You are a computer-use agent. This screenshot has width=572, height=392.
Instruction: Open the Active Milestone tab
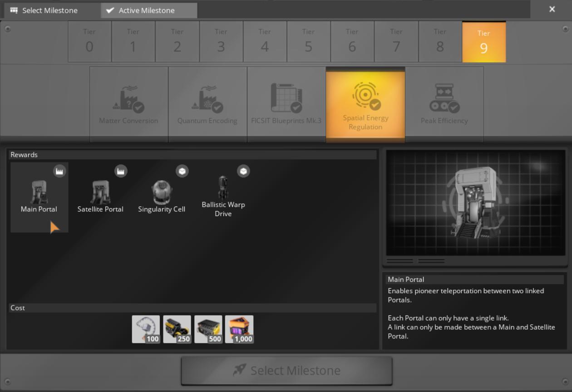pyautogui.click(x=149, y=10)
